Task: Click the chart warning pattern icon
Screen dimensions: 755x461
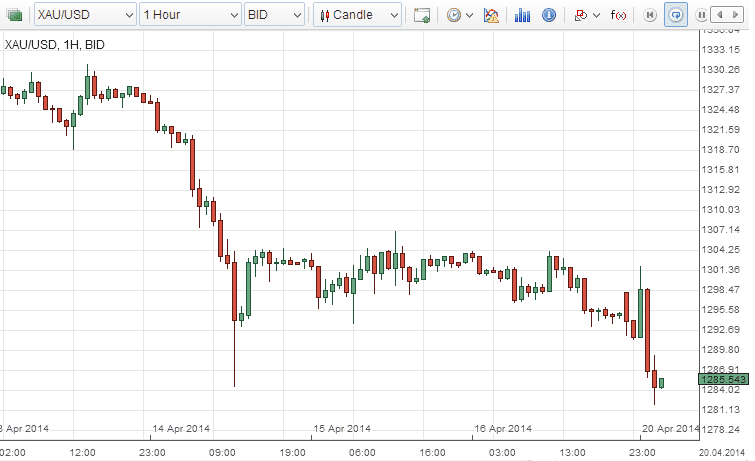Action: coord(491,15)
